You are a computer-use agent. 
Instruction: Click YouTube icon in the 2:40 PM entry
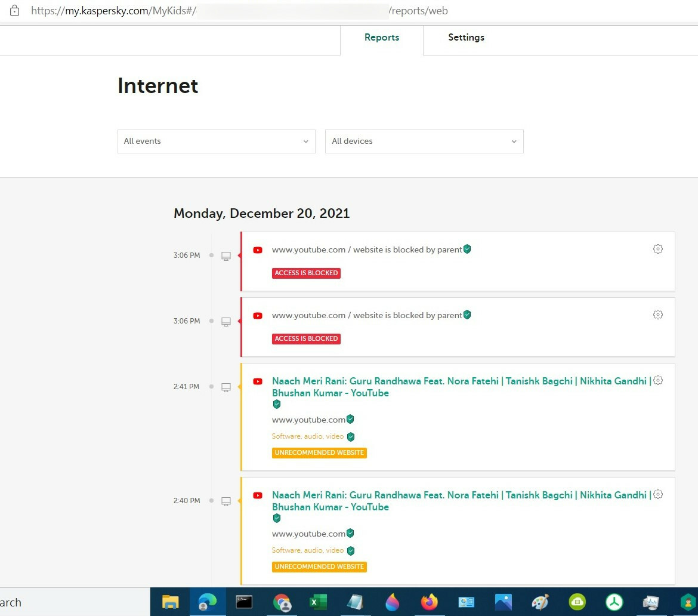(x=258, y=495)
